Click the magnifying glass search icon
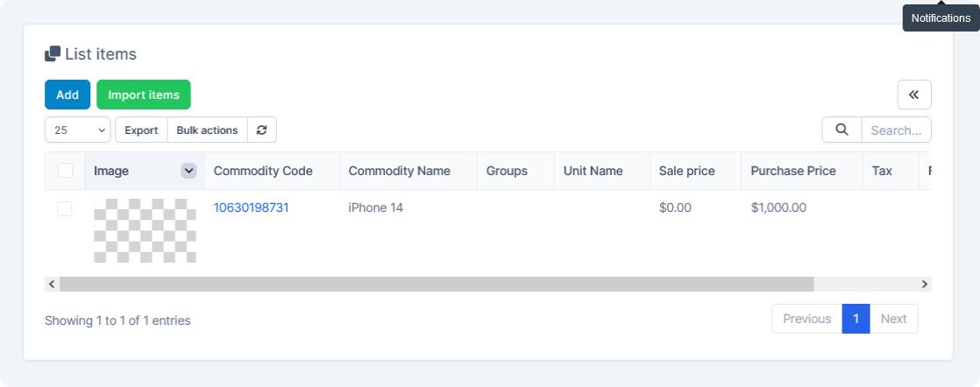This screenshot has width=980, height=387. click(842, 130)
